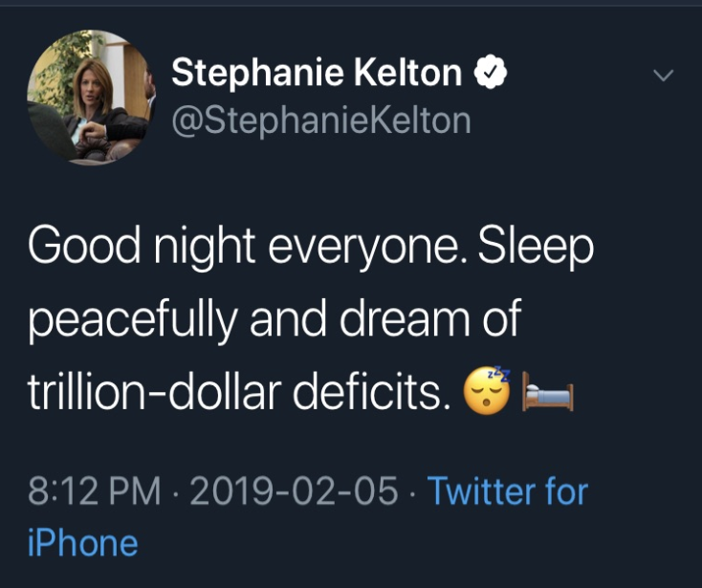
Task: Click the words "trillion-dollar deficits."
Action: point(239,392)
